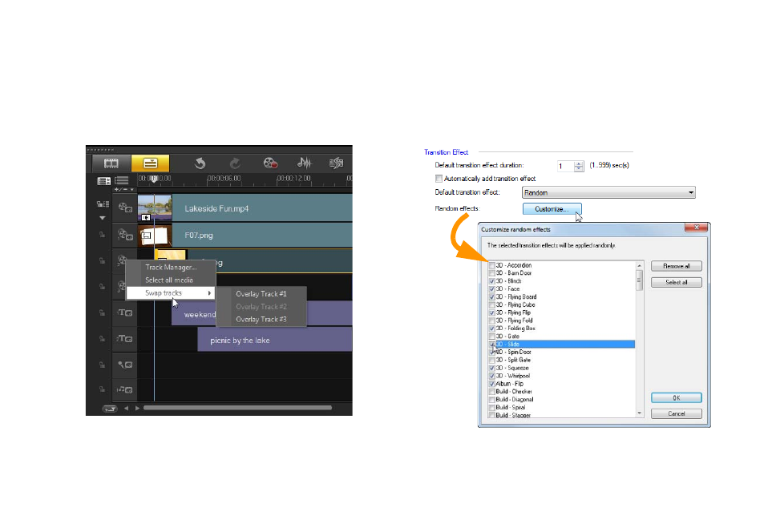Uncheck the 3D - Face checkbox
760x532 pixels.
pos(492,289)
